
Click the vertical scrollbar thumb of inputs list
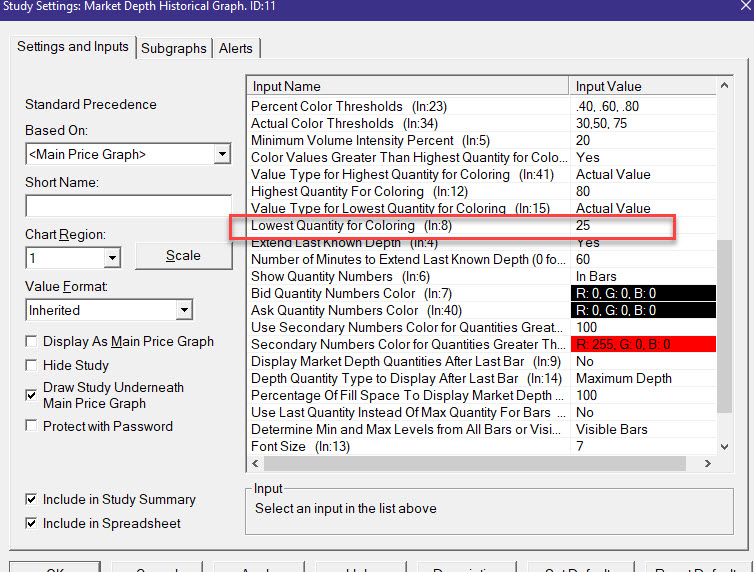point(724,326)
